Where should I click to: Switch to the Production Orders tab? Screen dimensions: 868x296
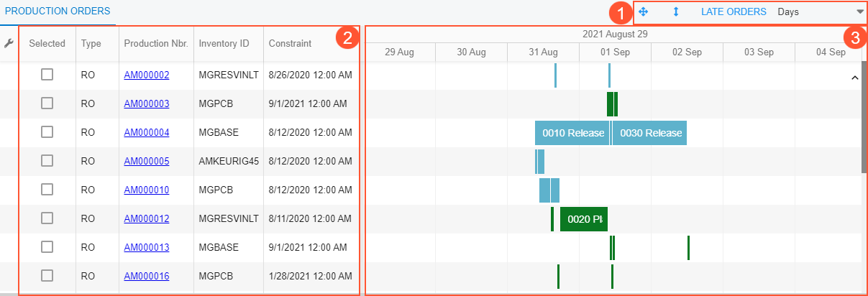click(58, 11)
